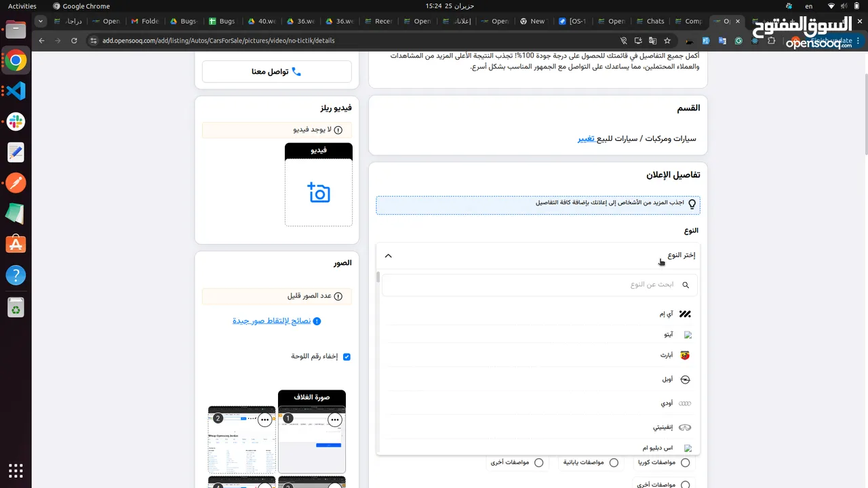Switch to the Recer tab
Screen dimensions: 868x488
(x=378, y=21)
